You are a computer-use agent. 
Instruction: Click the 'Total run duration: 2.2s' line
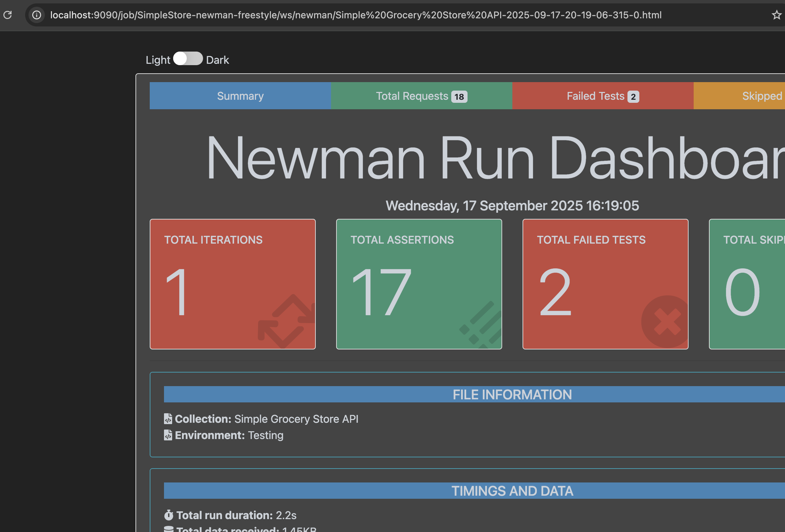pos(230,515)
